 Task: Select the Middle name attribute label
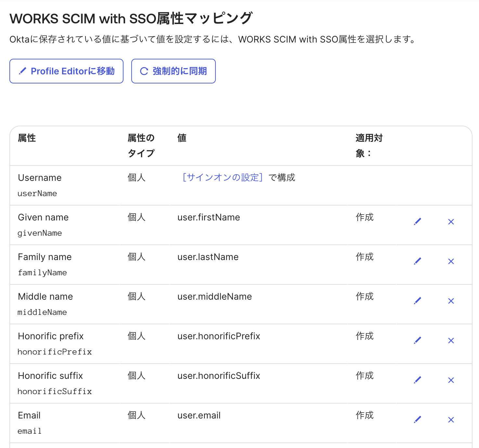click(x=45, y=296)
